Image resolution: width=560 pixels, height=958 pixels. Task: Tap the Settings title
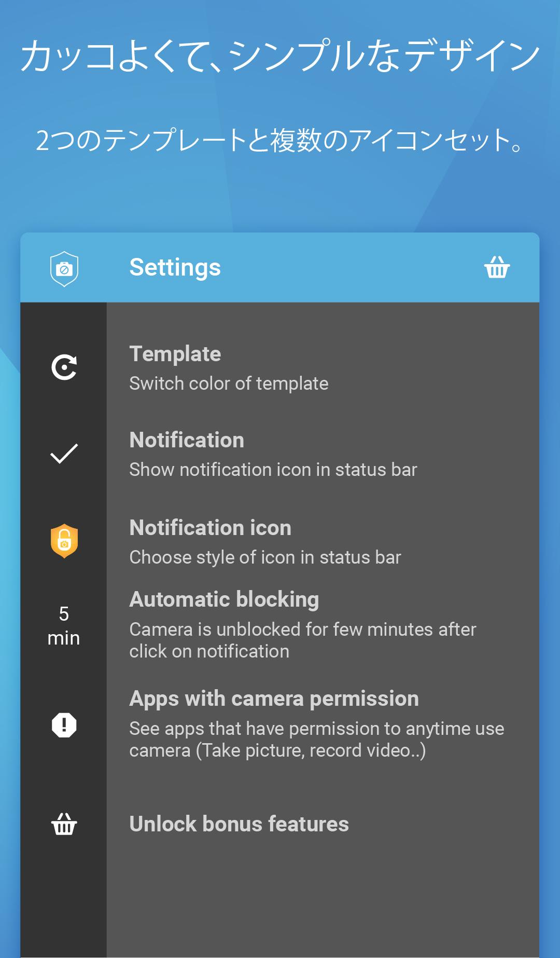pos(175,268)
